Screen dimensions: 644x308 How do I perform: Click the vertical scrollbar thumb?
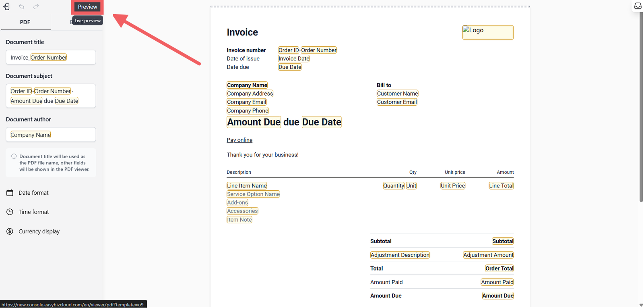tap(641, 107)
